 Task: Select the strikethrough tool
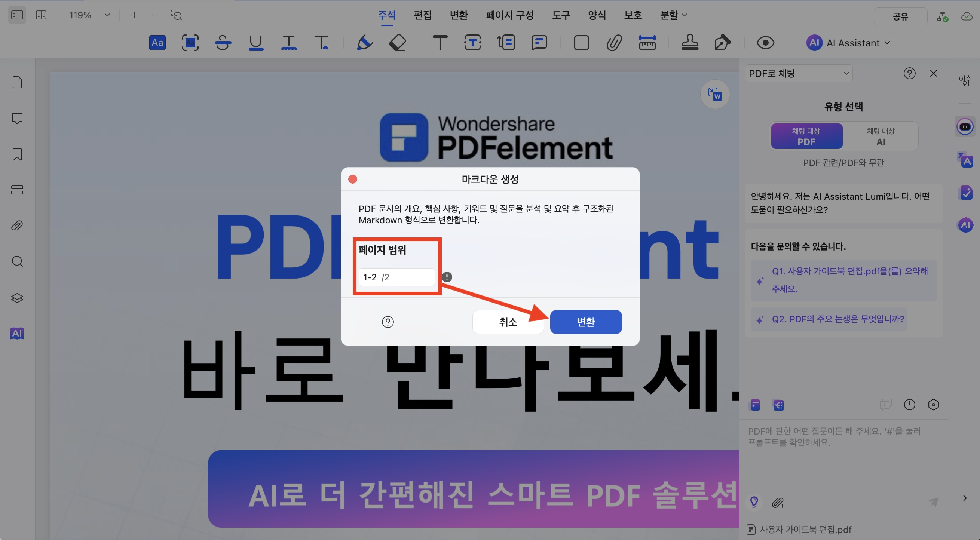223,43
